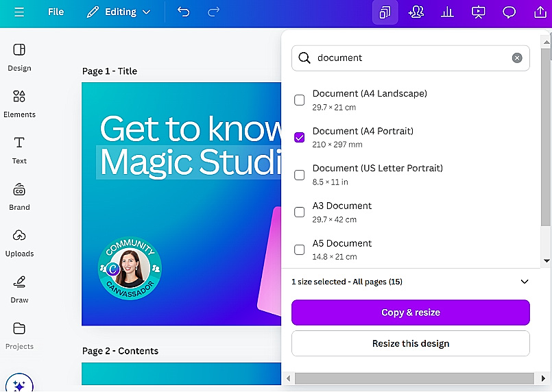
Task: Select the 'Magic Studi' heading text
Action: click(191, 162)
